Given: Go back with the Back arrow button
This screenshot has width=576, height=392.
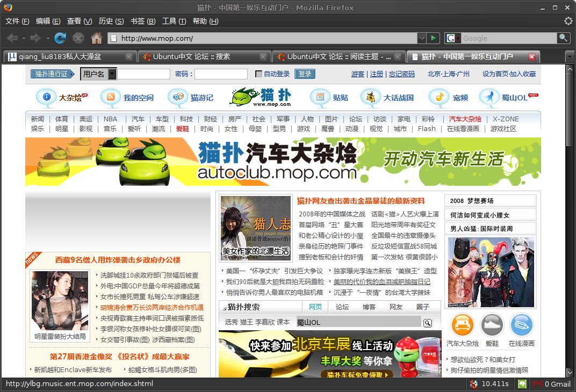Looking at the screenshot, I should tap(12, 38).
